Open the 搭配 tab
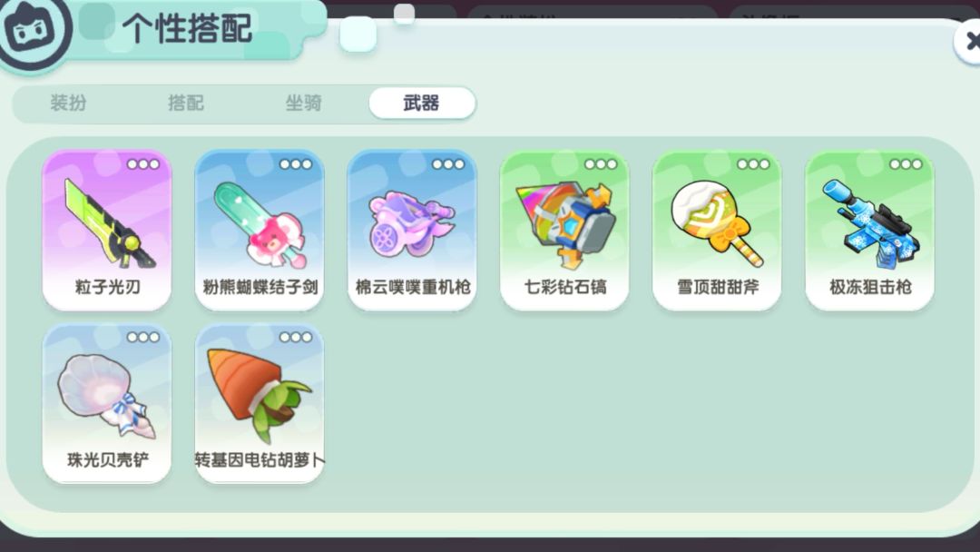The height and width of the screenshot is (552, 980). [x=186, y=103]
